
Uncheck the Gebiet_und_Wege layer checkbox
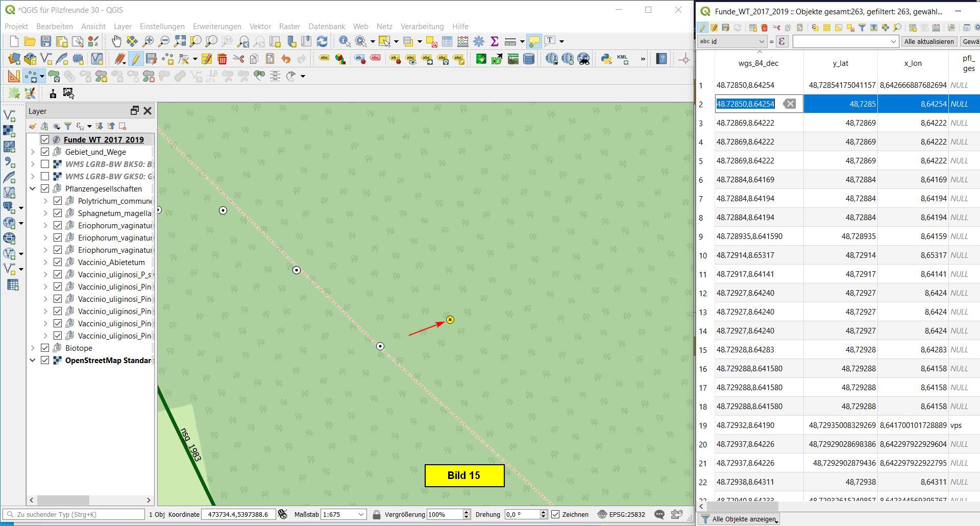pos(45,152)
